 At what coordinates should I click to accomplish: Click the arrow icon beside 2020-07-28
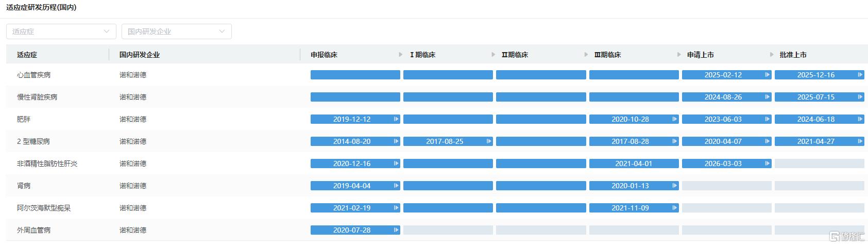(396, 230)
